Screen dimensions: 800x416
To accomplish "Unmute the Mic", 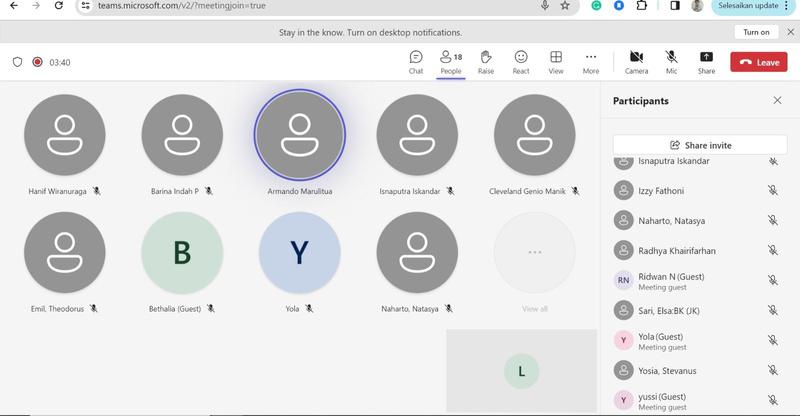I will (x=671, y=61).
